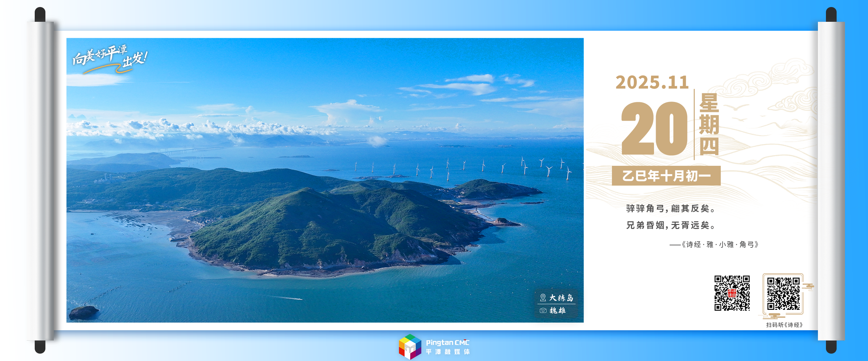Click the seagull motif near the wave pattern
Viewport: 868px width, 361px height.
point(736,108)
